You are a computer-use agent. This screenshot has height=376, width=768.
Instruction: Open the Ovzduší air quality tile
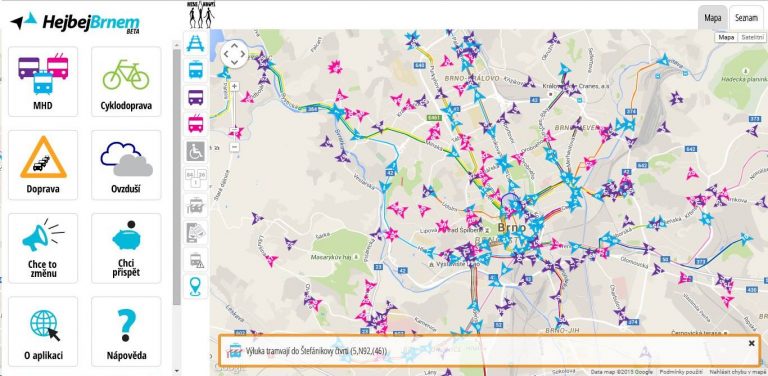pyautogui.click(x=126, y=165)
